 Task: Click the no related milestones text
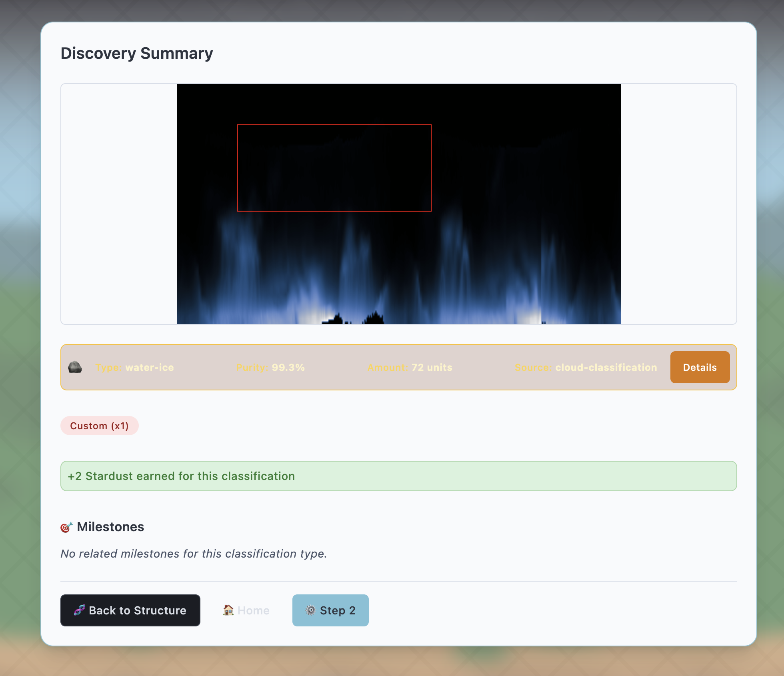[194, 554]
